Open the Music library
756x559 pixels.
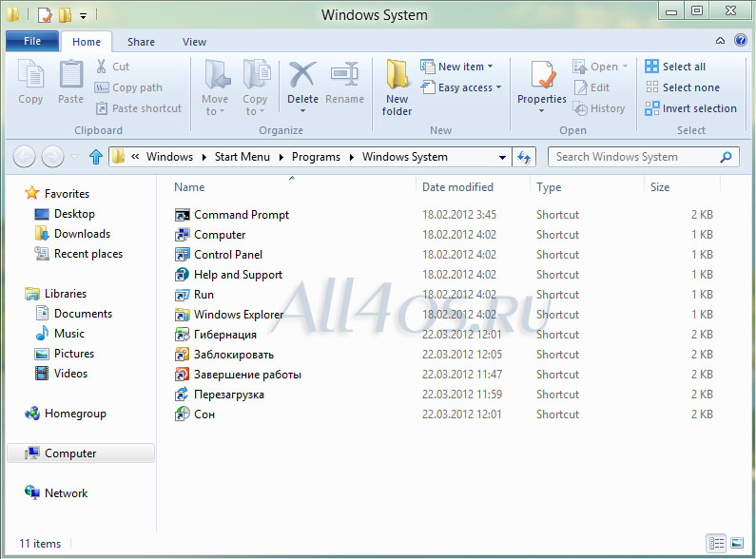[60, 334]
